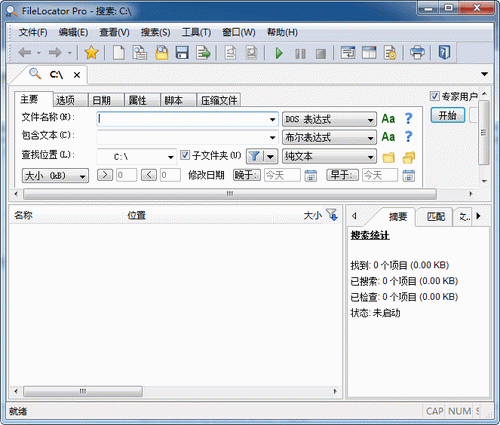Viewport: 500px width, 425px height.
Task: Expand file name history dropdown
Action: [272, 119]
